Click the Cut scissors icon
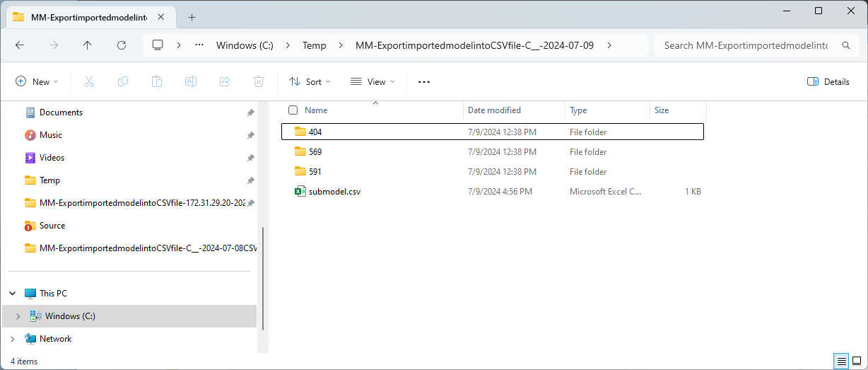Image resolution: width=868 pixels, height=370 pixels. coord(89,81)
